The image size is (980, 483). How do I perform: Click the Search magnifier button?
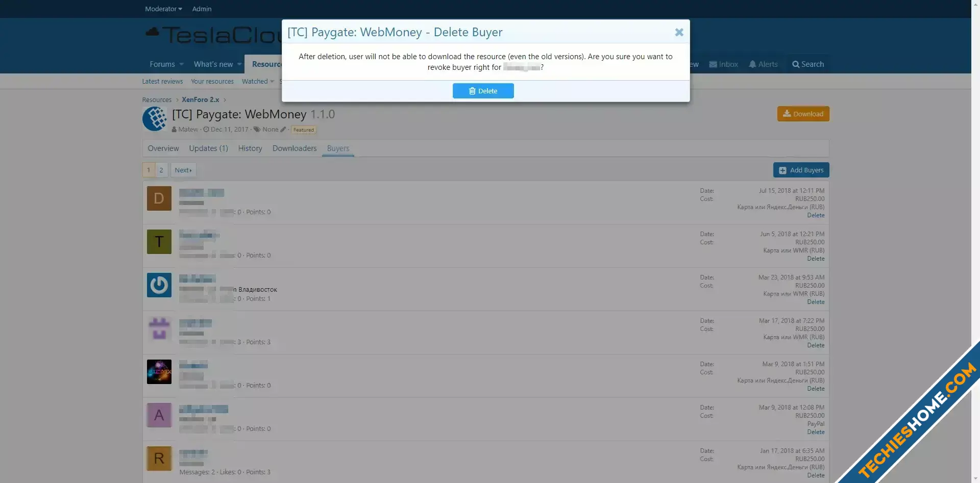coord(808,64)
